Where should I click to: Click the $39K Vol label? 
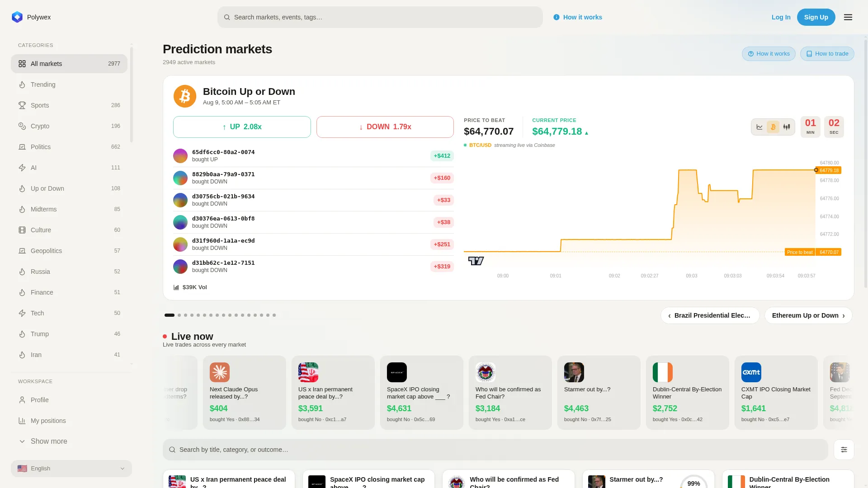(x=195, y=287)
